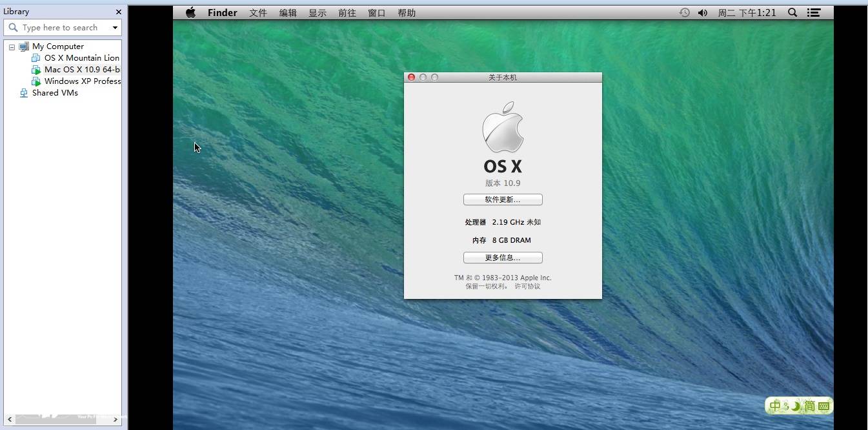Close the Library panel with X
Image resolution: width=868 pixels, height=430 pixels.
[118, 12]
